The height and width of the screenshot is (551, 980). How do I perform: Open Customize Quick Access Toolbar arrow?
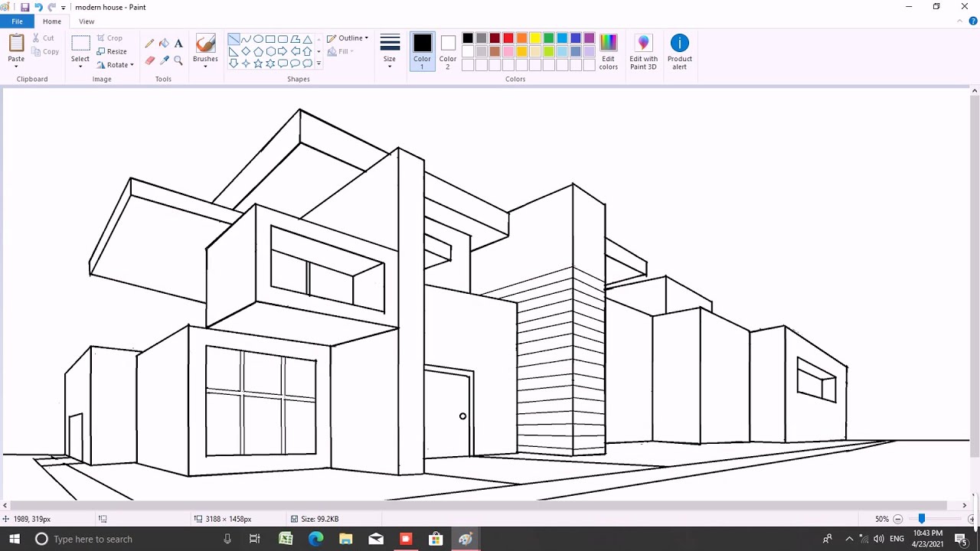[x=64, y=8]
